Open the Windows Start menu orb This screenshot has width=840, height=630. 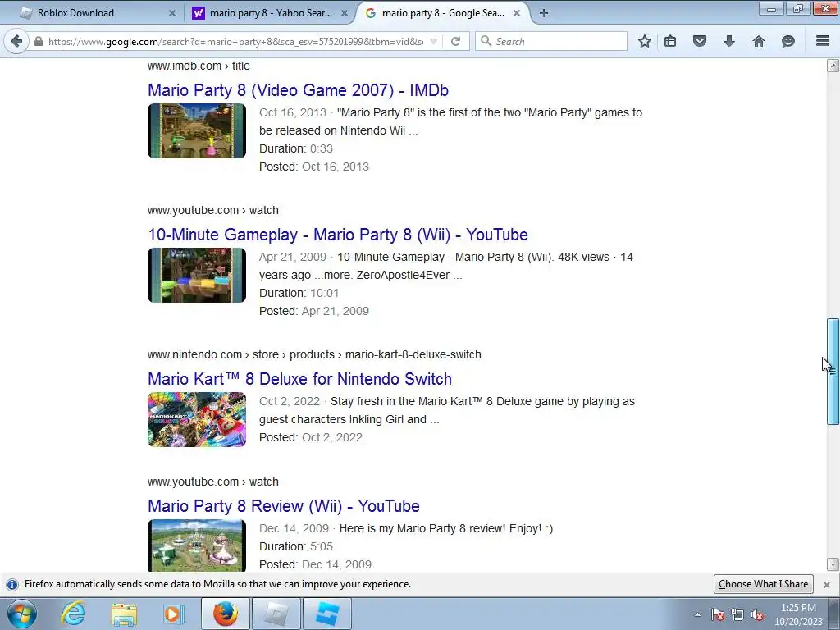click(x=22, y=614)
